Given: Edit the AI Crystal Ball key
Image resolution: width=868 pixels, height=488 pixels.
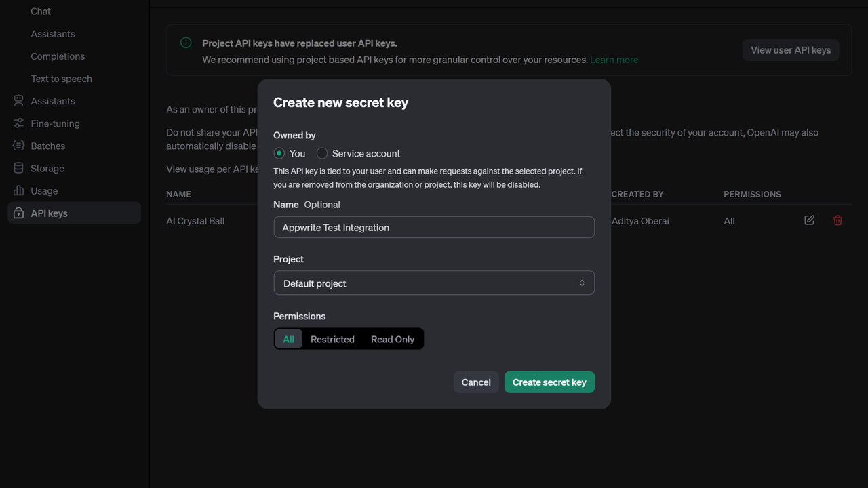Looking at the screenshot, I should 809,220.
